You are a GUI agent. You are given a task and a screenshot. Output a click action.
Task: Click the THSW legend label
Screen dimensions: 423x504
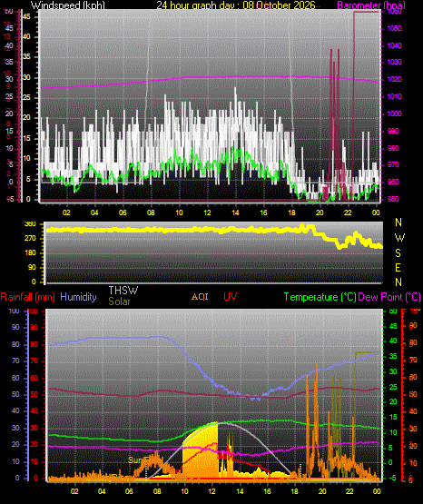click(123, 291)
